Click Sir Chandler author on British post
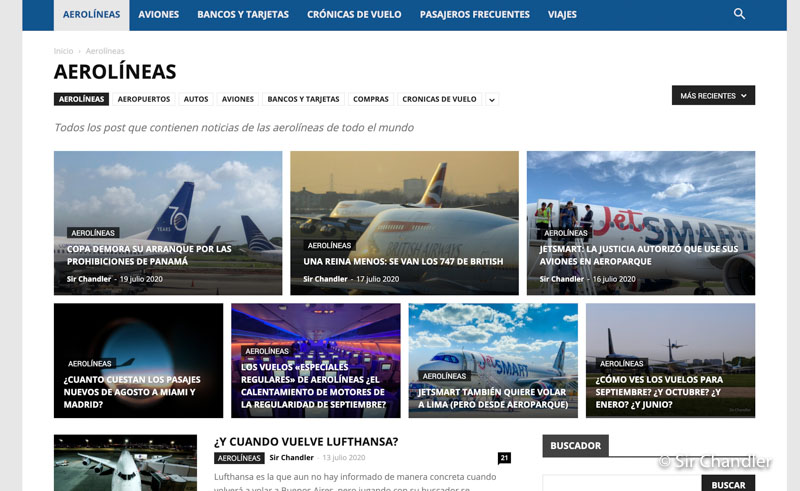 tap(325, 279)
